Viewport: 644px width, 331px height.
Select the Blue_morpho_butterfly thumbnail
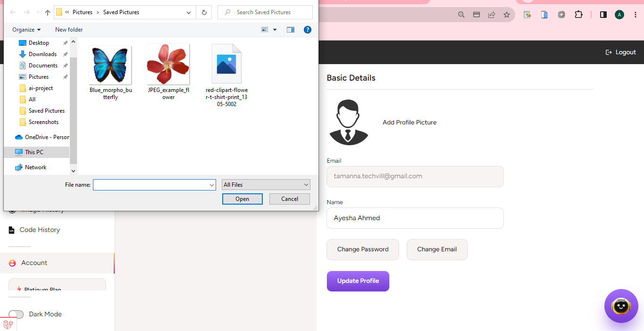pyautogui.click(x=110, y=65)
